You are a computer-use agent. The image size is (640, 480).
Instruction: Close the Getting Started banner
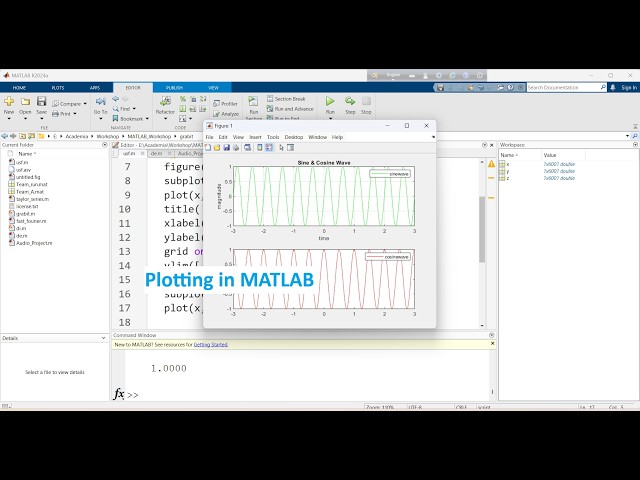point(492,344)
